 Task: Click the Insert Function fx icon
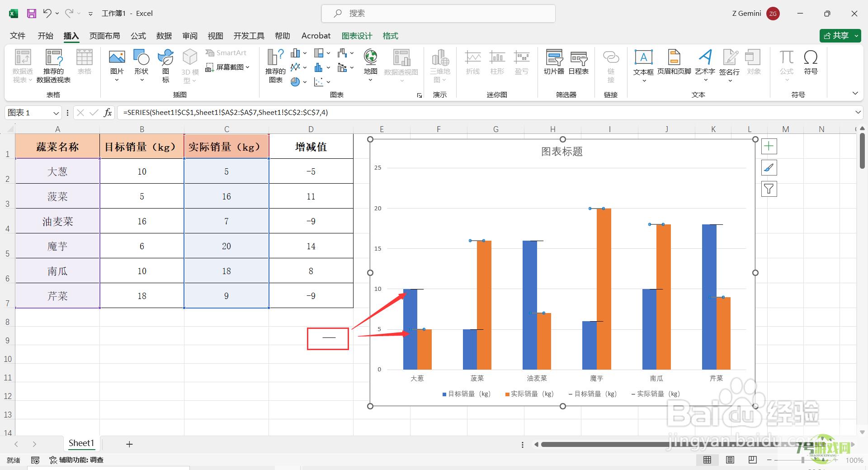point(108,113)
